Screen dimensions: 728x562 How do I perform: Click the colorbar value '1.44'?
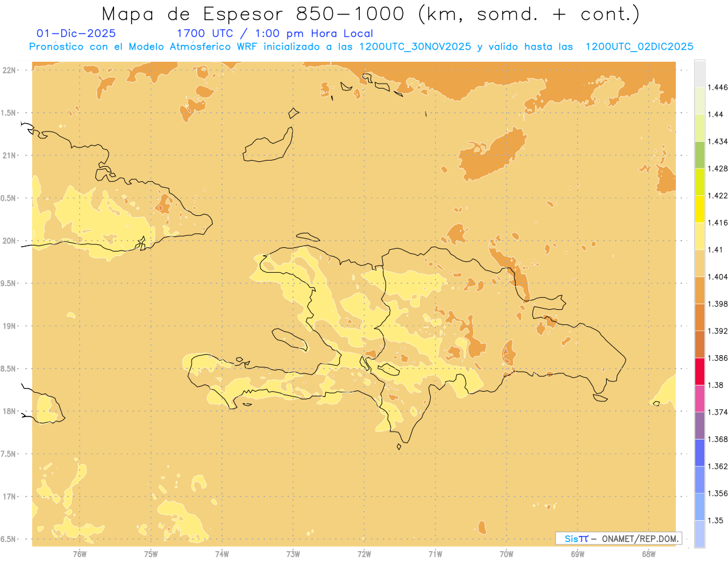(715, 115)
